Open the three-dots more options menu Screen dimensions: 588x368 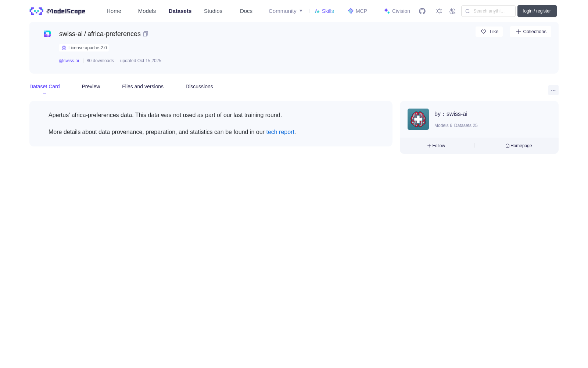pyautogui.click(x=553, y=90)
